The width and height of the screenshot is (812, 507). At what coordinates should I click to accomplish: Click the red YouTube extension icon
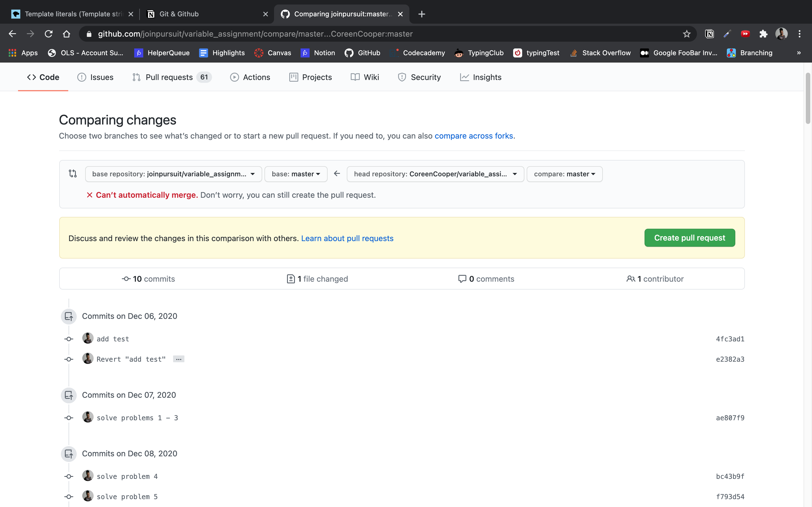coord(745,34)
